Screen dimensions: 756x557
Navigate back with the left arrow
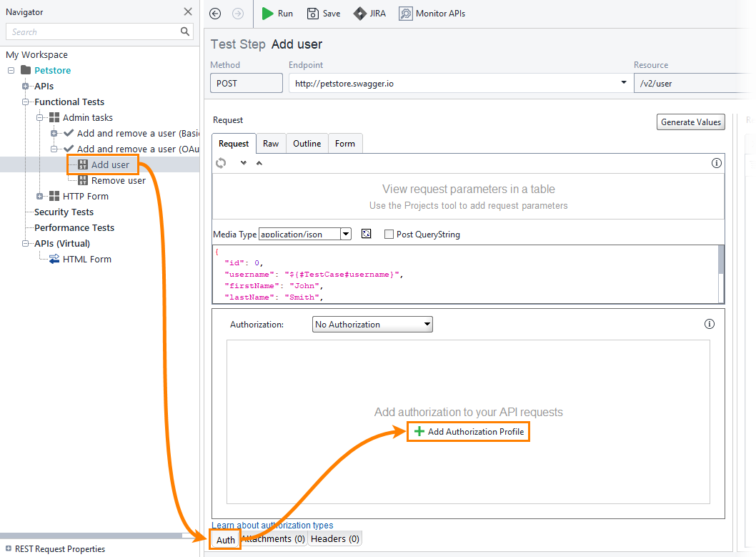214,13
